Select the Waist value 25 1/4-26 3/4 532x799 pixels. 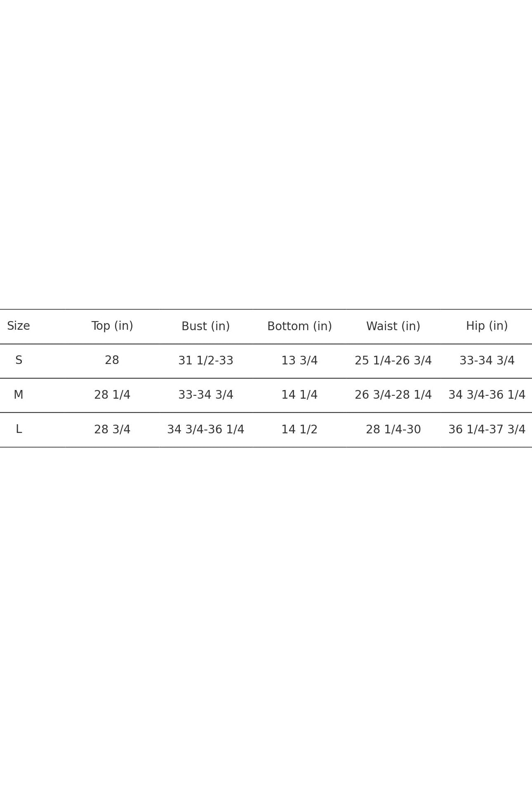click(393, 361)
